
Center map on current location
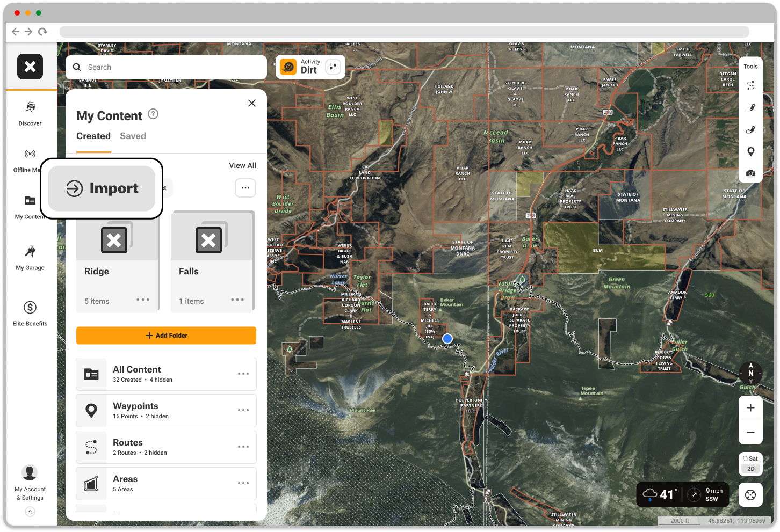point(750,494)
